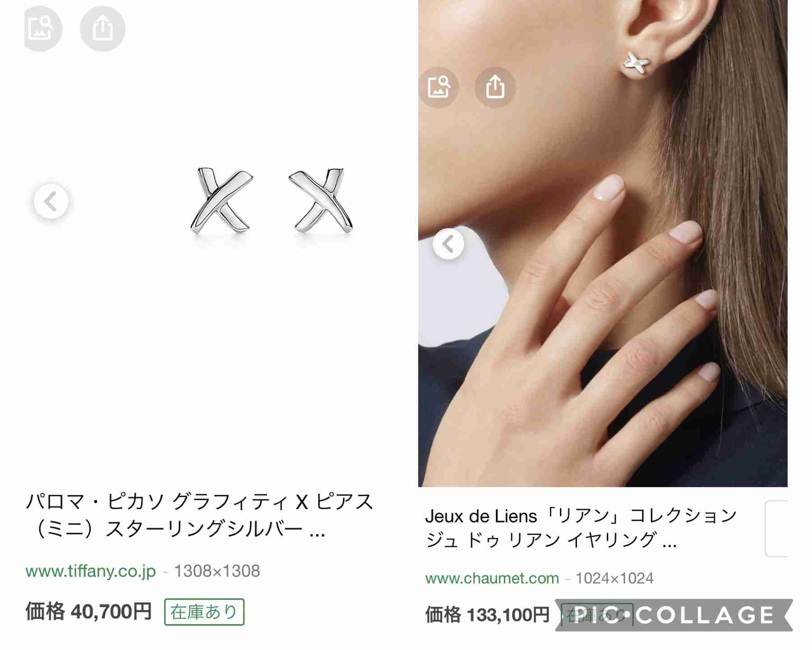Tap the image search icon on the Tiffany image
Image resolution: width=812 pixels, height=650 pixels.
[42, 28]
